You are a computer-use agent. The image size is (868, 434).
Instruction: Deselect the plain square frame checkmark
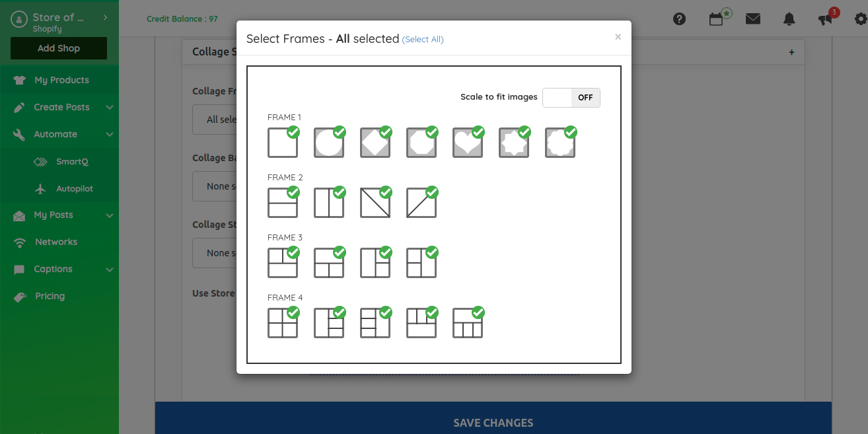pos(293,132)
